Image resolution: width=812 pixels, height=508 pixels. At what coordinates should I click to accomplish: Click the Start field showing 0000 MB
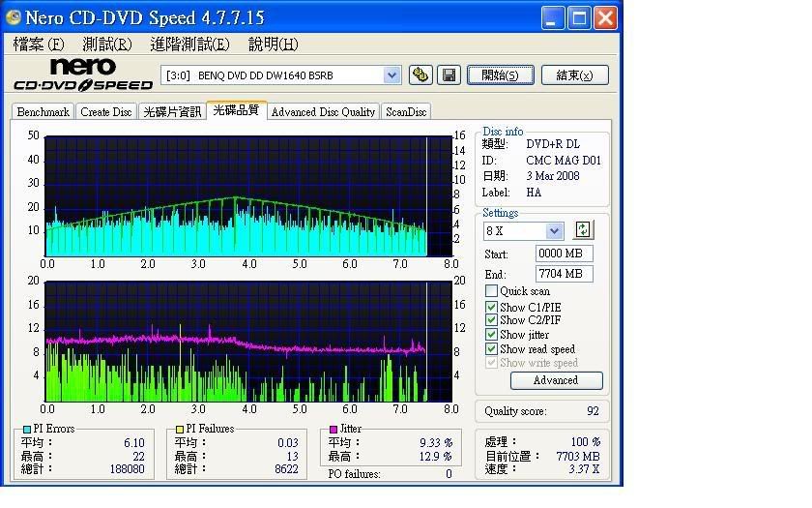[x=564, y=254]
